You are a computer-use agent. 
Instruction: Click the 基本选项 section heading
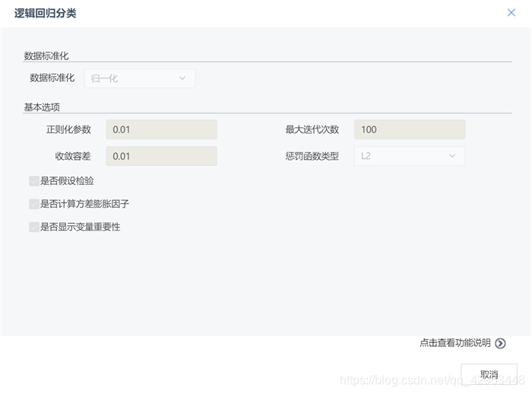pyautogui.click(x=42, y=107)
